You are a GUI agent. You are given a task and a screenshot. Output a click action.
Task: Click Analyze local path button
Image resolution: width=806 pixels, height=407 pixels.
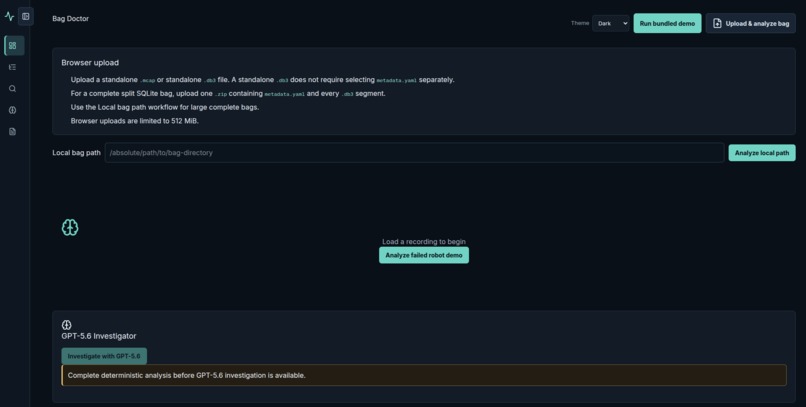[x=762, y=153]
